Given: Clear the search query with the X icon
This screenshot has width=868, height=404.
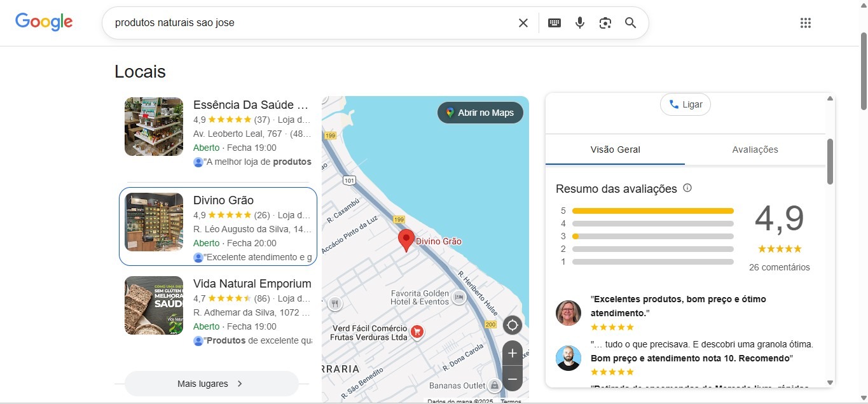Looking at the screenshot, I should point(523,23).
